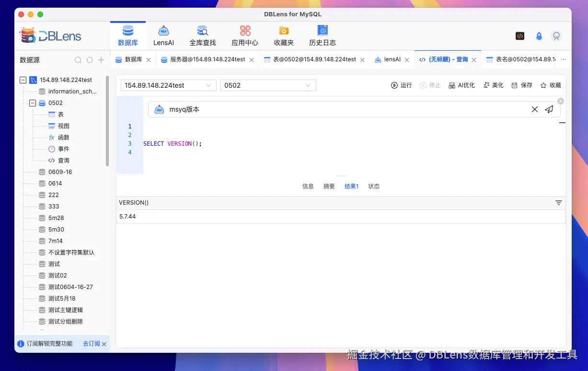Open 应用中心 app center
The image size is (588, 371).
pyautogui.click(x=245, y=36)
